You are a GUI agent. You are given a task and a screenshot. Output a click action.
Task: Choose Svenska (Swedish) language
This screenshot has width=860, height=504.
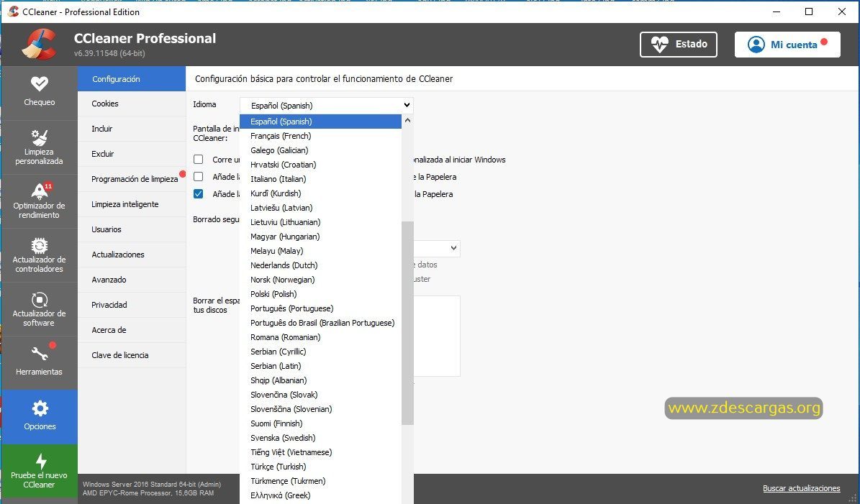tap(321, 438)
